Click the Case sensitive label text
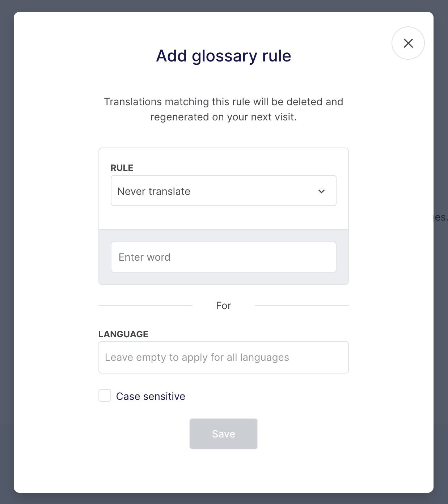This screenshot has width=448, height=504. (150, 396)
